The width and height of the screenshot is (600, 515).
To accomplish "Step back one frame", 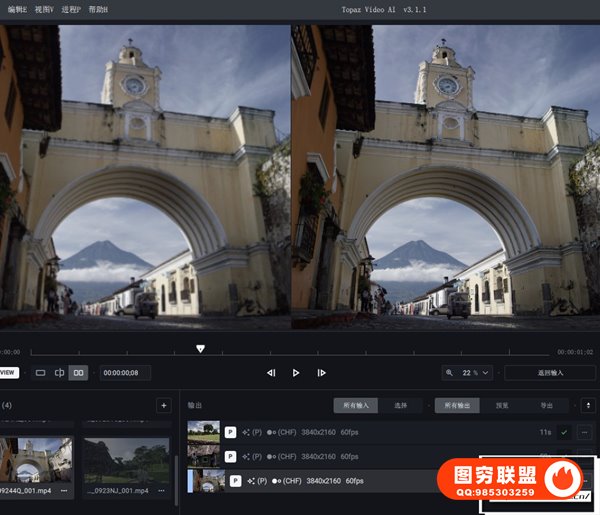I will tap(271, 373).
